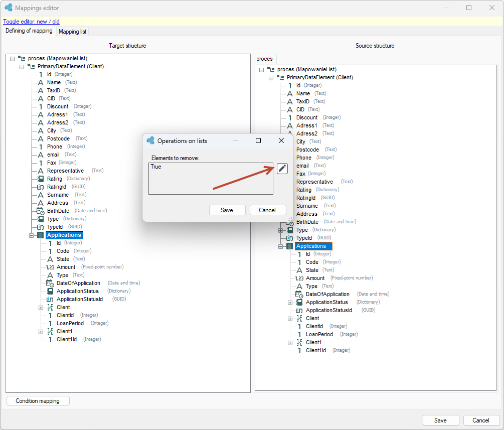Open the Defining of mapping tab
Image resolution: width=504 pixels, height=430 pixels.
[x=29, y=31]
